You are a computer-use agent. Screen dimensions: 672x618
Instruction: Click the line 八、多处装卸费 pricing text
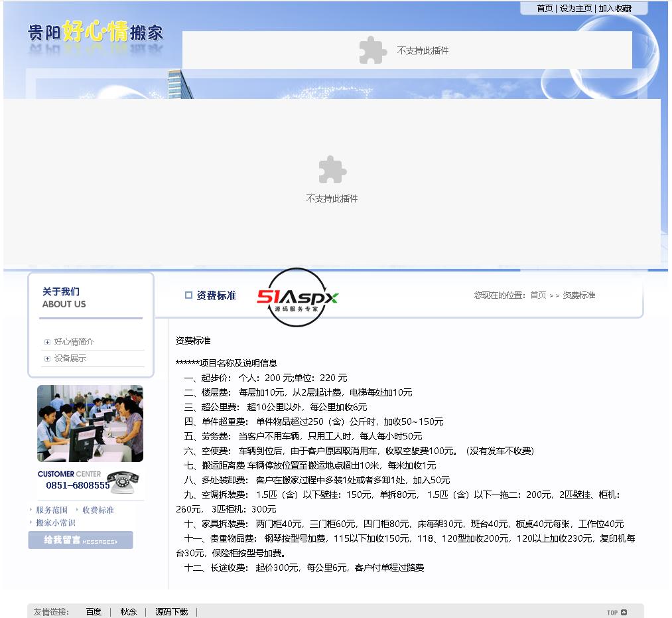point(317,480)
